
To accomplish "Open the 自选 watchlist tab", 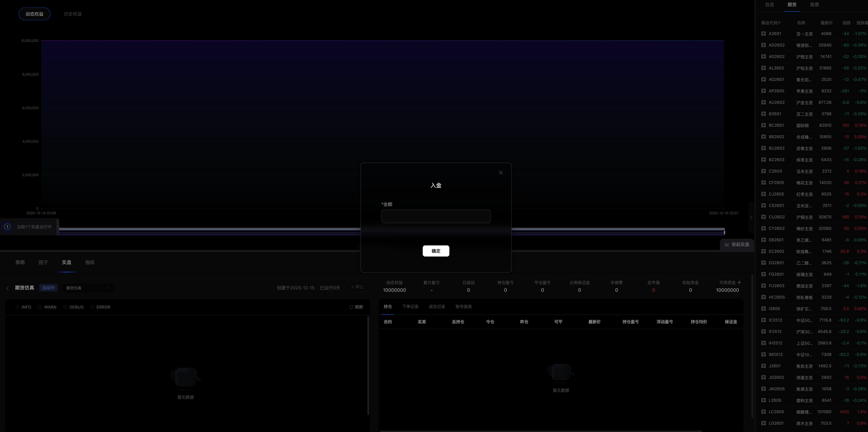I will (769, 5).
